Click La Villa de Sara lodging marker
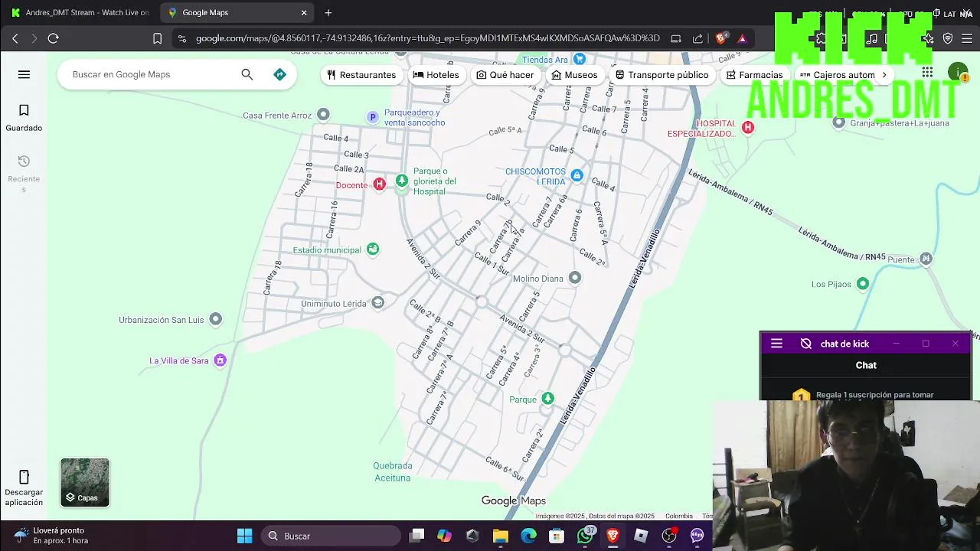Screen dimensions: 980x551 pos(220,360)
